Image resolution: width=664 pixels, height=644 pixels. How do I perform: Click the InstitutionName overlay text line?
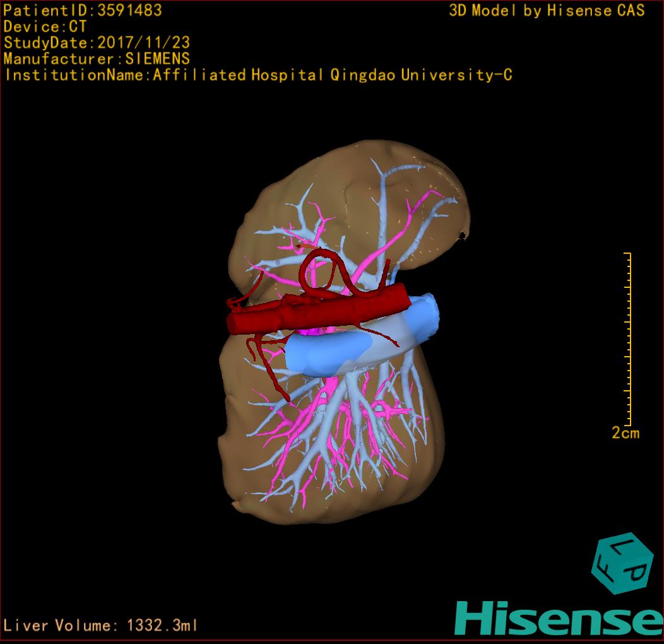pyautogui.click(x=259, y=75)
